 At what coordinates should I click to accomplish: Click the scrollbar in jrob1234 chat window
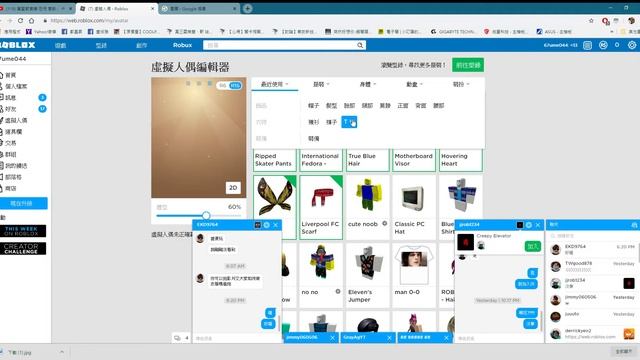click(541, 320)
